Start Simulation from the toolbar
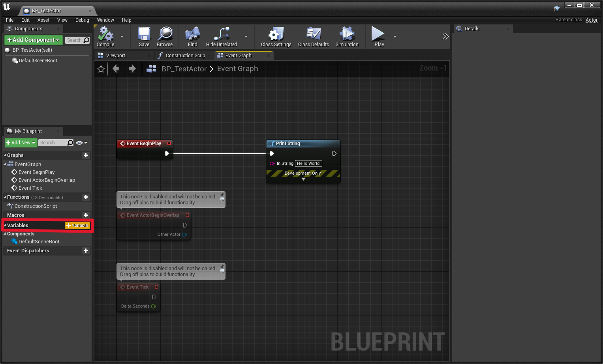Image resolution: width=603 pixels, height=364 pixels. tap(347, 36)
